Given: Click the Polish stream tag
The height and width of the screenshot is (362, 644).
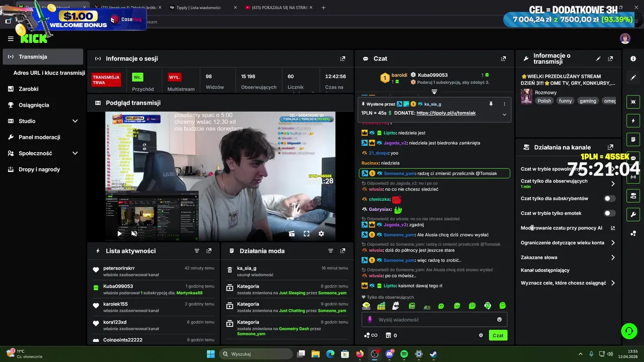Looking at the screenshot, I should pos(544,101).
